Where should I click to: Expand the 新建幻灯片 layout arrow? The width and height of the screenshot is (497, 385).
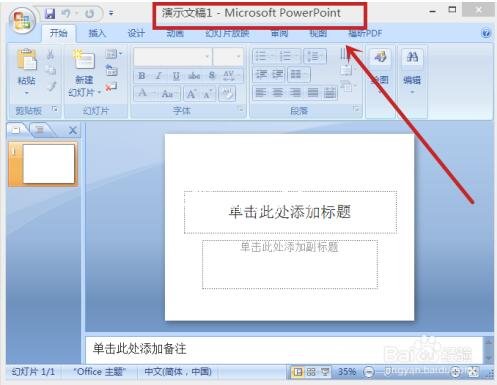pyautogui.click(x=100, y=93)
